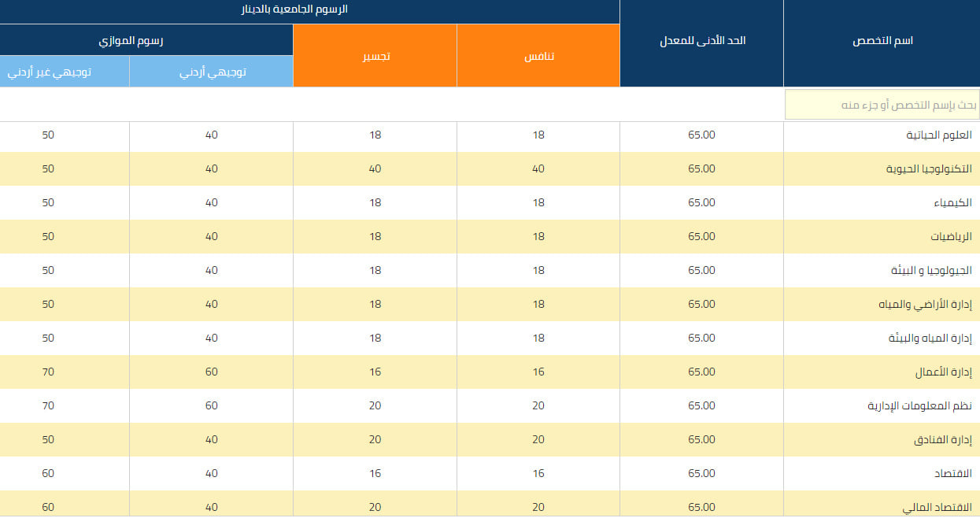This screenshot has height=518, width=980.
Task: Select the توجيهي أردني sub-header
Action: click(x=212, y=72)
